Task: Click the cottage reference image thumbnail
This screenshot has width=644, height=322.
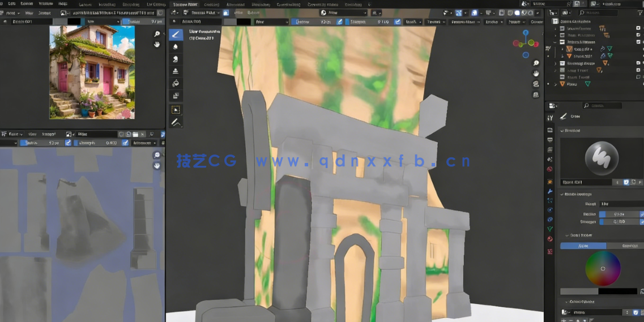Action: click(x=92, y=72)
